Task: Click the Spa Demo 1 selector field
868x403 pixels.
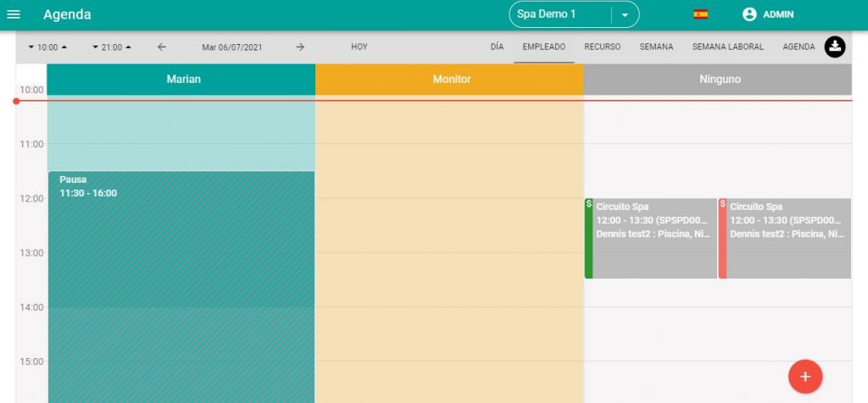Action: pos(574,14)
